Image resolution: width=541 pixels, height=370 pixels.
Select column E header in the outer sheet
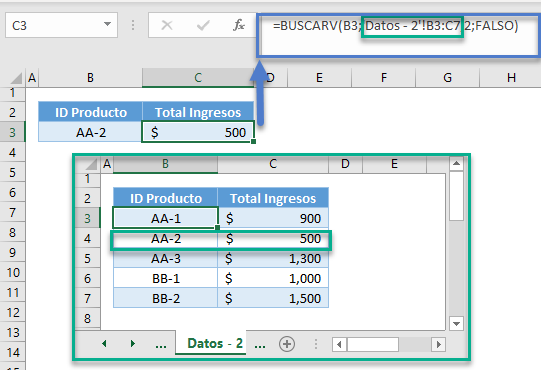click(319, 78)
